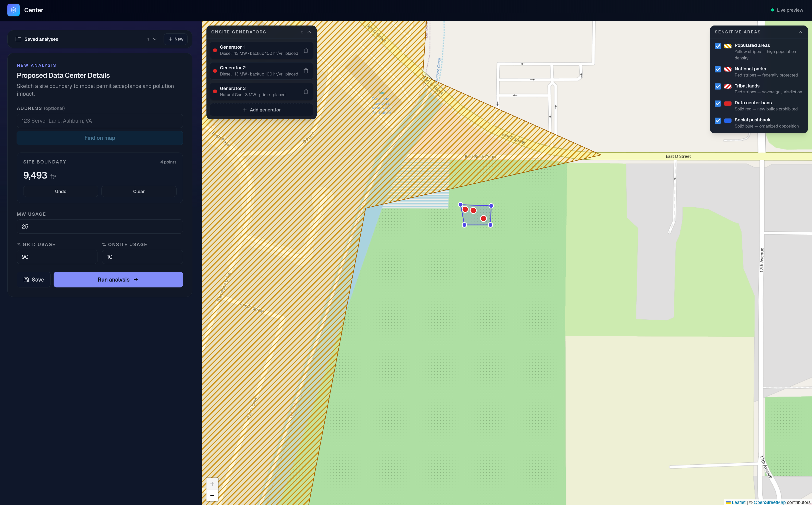The height and width of the screenshot is (505, 812).
Task: Collapse the Sensitive Areas panel
Action: pyautogui.click(x=800, y=32)
